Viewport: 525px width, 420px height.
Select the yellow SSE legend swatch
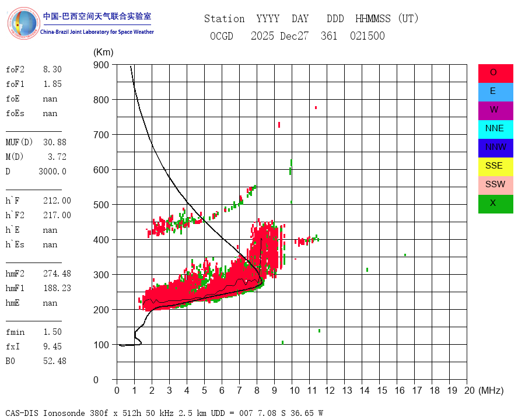tap(495, 167)
